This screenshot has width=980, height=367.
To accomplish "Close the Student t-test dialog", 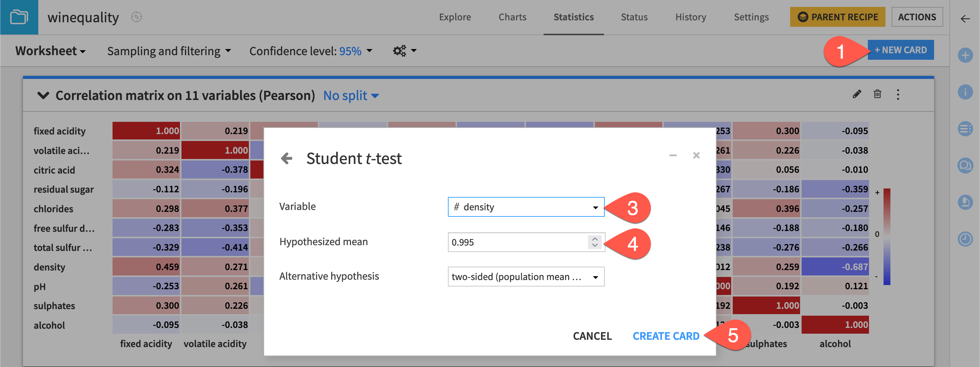I will pyautogui.click(x=696, y=155).
